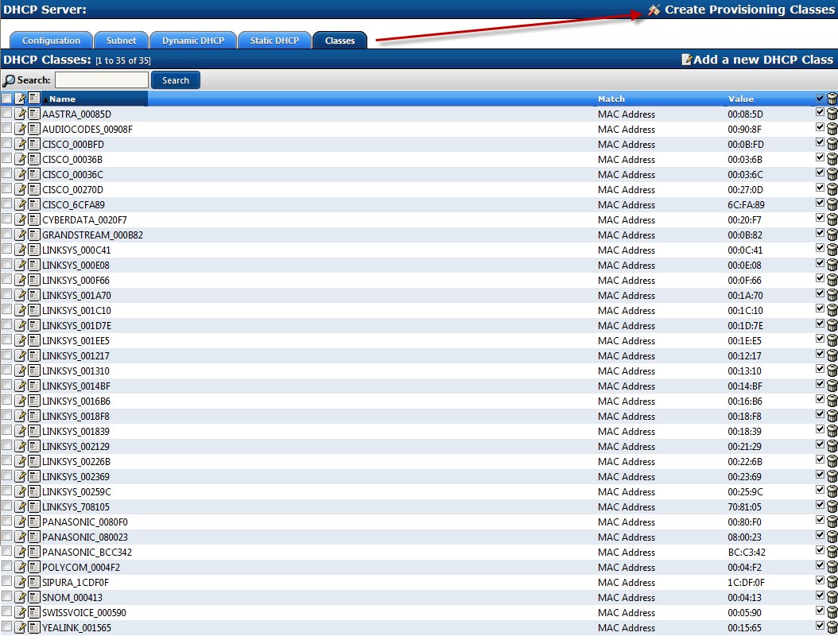Viewport: 838px width, 644px height.
Task: Open details icon for LINKSYS_0014BF
Action: tap(34, 386)
